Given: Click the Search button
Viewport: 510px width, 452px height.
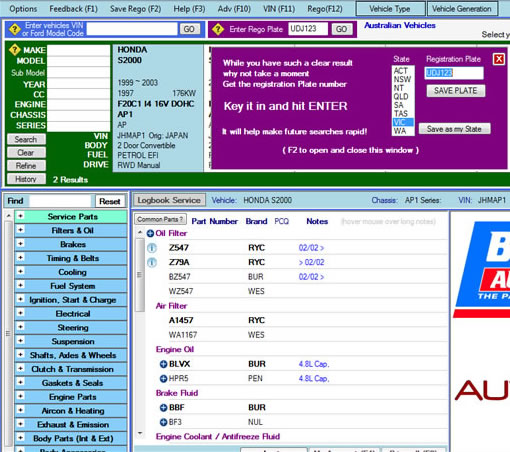Looking at the screenshot, I should tap(26, 139).
